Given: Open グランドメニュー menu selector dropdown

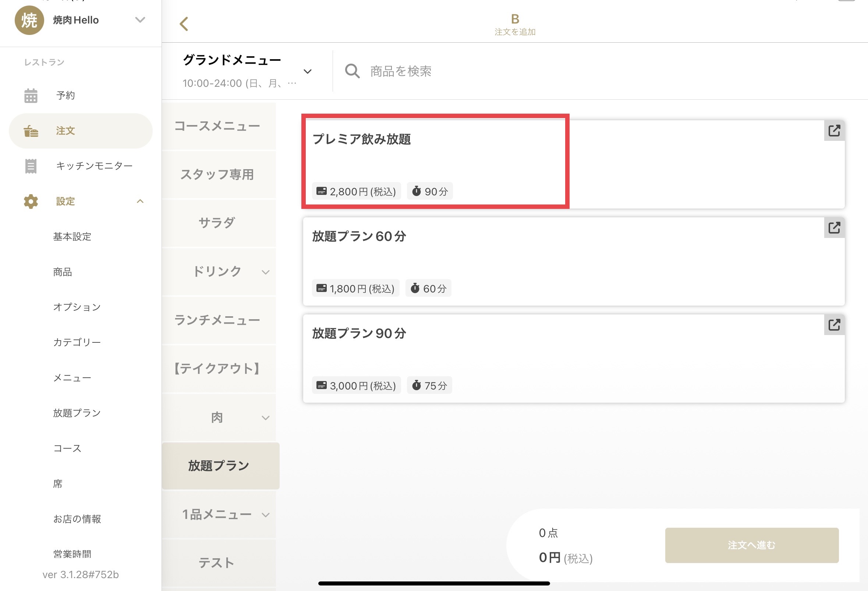Looking at the screenshot, I should tap(307, 71).
